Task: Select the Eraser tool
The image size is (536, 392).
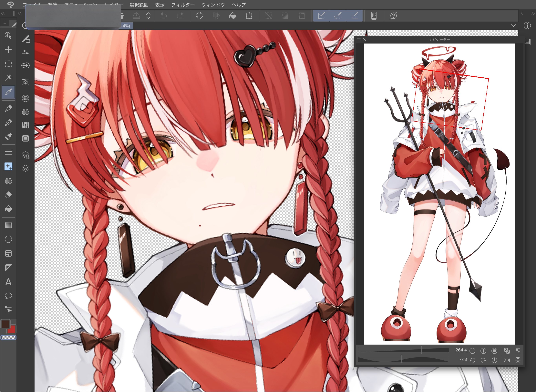Action: click(8, 195)
